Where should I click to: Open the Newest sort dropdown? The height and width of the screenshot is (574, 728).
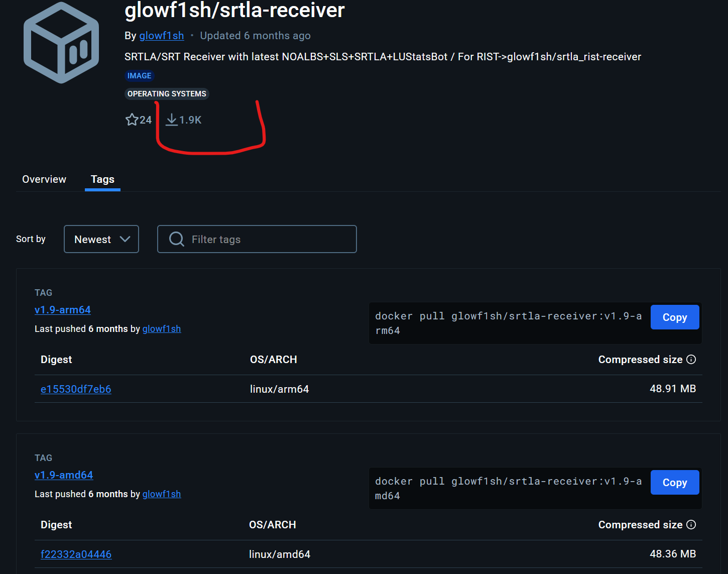tap(101, 239)
